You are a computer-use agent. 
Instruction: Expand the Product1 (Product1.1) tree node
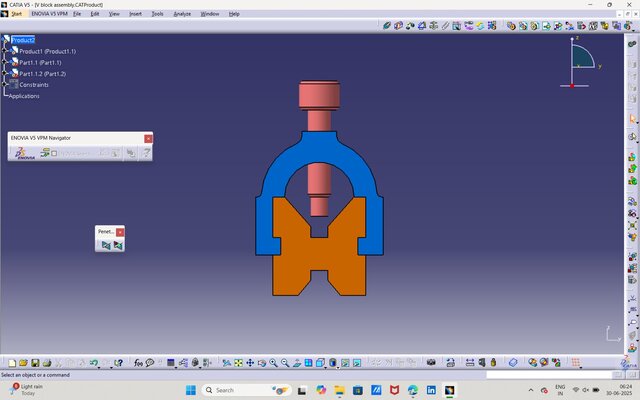coord(6,51)
